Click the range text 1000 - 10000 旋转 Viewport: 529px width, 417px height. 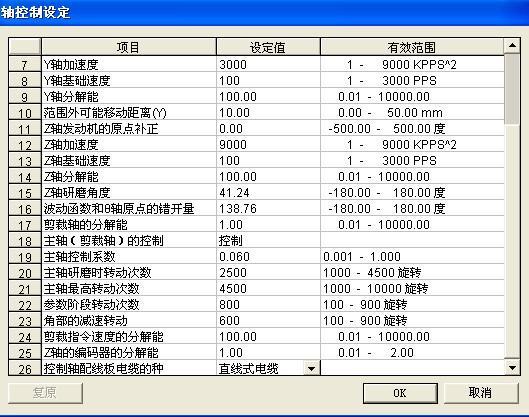[x=375, y=289]
